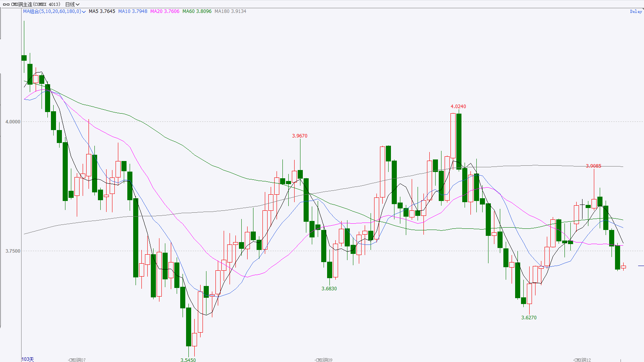The width and height of the screenshot is (644, 362).
Task: Click the 4.0240 high price label
Action: pos(458,107)
